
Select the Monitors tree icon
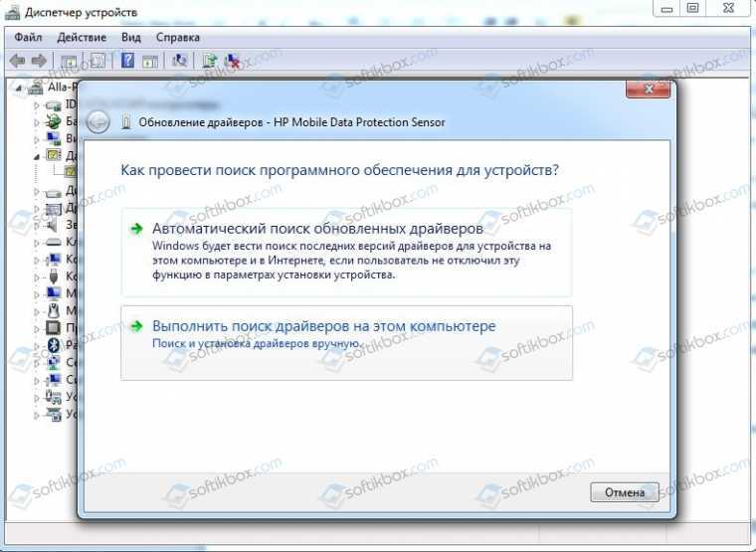[53, 293]
